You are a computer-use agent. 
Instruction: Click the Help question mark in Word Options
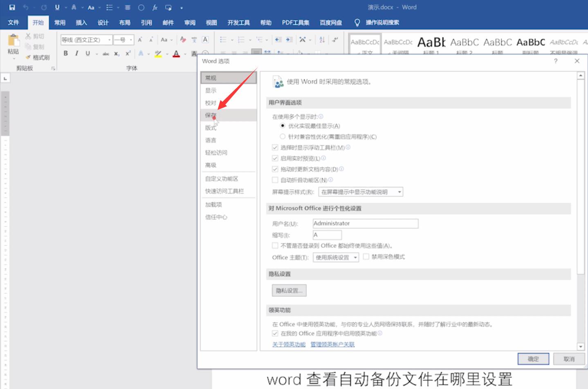pos(555,61)
